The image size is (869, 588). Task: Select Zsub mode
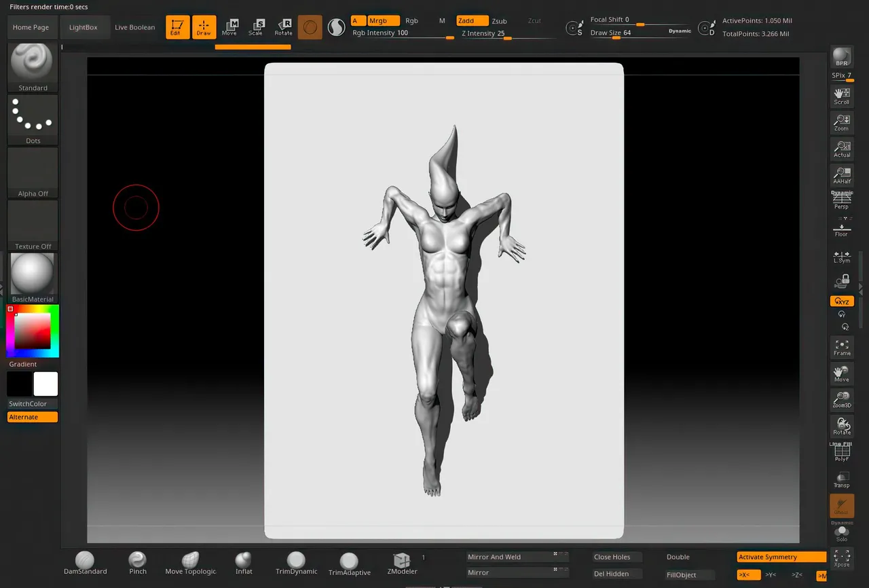pos(499,21)
